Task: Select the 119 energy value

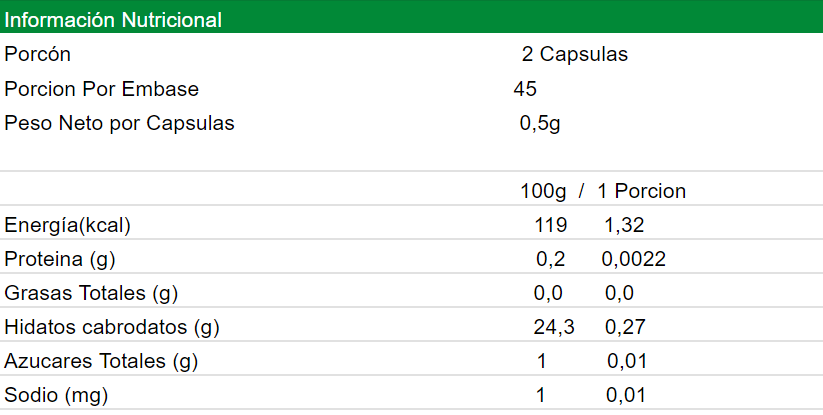Action: (550, 225)
